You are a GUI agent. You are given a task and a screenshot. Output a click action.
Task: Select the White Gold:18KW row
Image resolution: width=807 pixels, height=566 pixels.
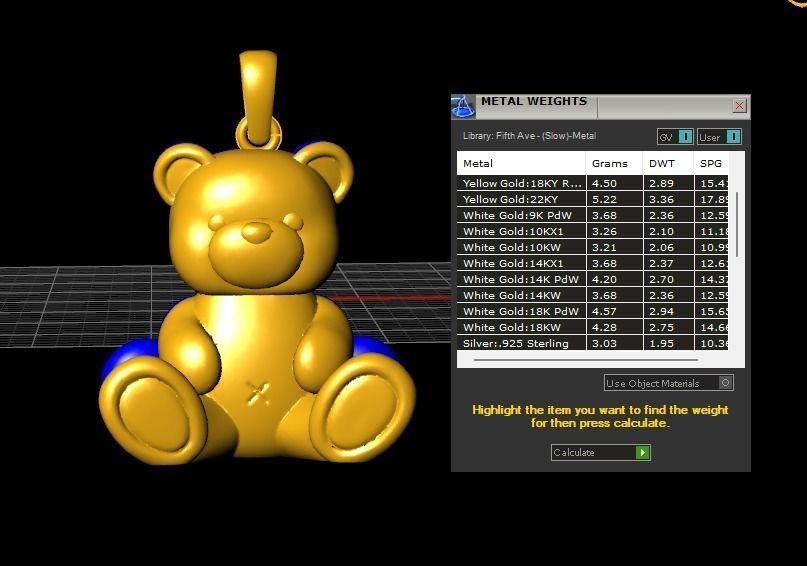point(592,327)
